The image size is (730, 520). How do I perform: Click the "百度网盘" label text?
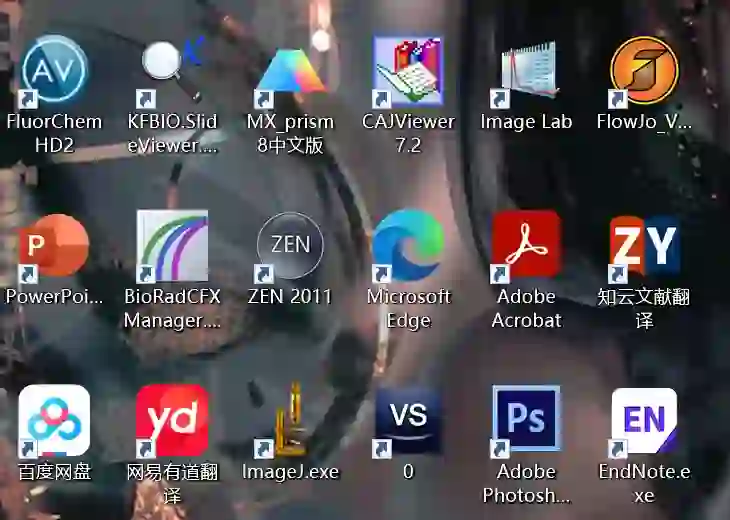click(x=54, y=472)
